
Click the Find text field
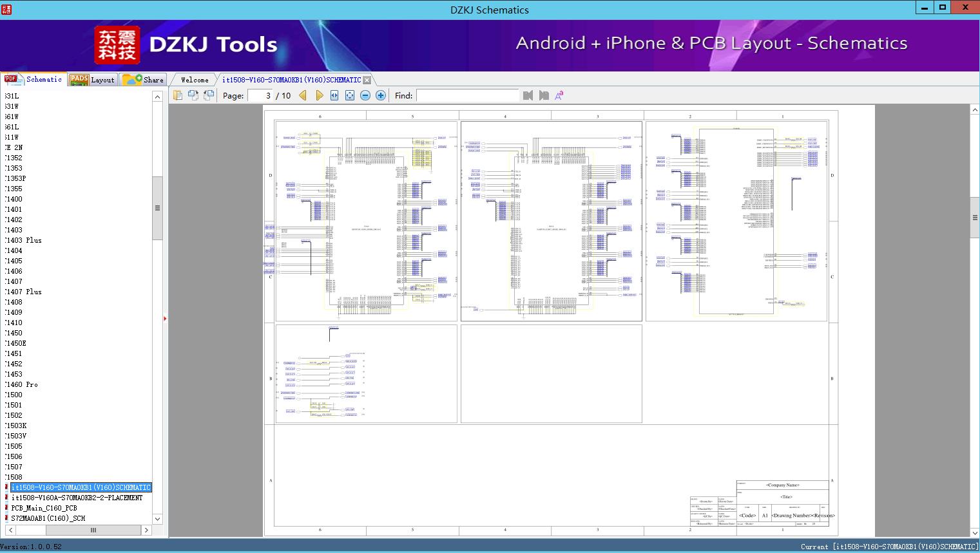[468, 95]
